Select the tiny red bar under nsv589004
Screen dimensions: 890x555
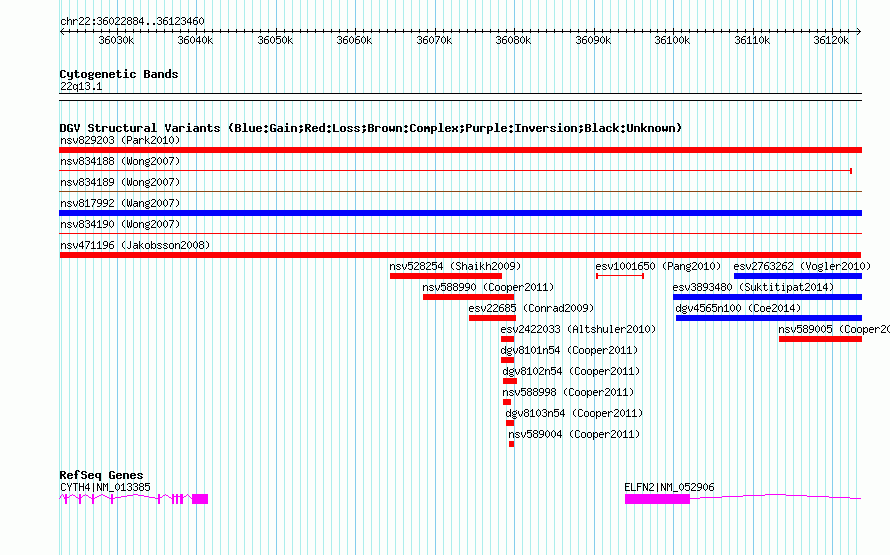coord(511,444)
